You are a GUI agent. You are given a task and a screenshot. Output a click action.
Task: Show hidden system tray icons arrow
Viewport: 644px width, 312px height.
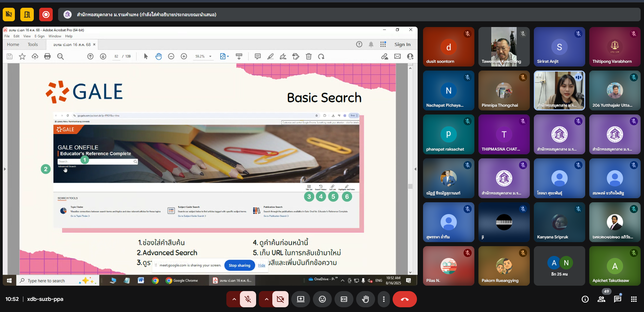pyautogui.click(x=343, y=280)
